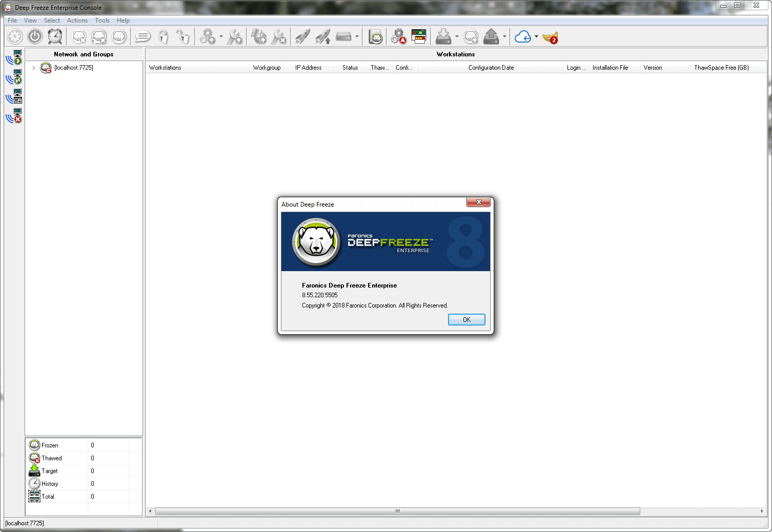
Task: Click the first rocket launch icon
Action: [x=302, y=37]
